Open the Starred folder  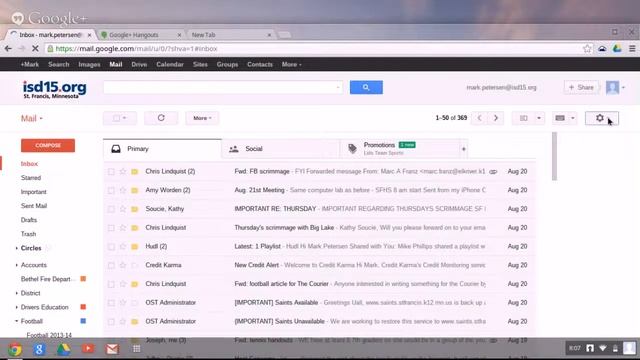click(31, 178)
